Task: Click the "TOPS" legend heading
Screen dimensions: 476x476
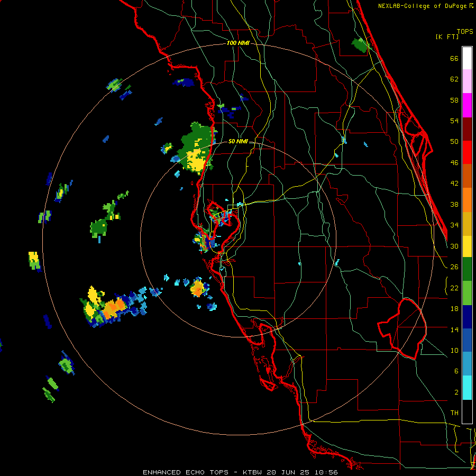Action: 465,32
